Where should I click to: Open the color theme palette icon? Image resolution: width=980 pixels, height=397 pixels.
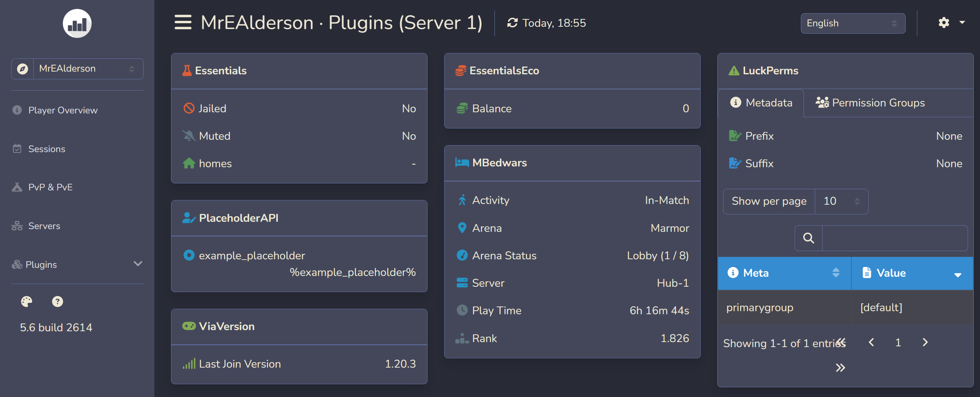pyautogui.click(x=27, y=301)
